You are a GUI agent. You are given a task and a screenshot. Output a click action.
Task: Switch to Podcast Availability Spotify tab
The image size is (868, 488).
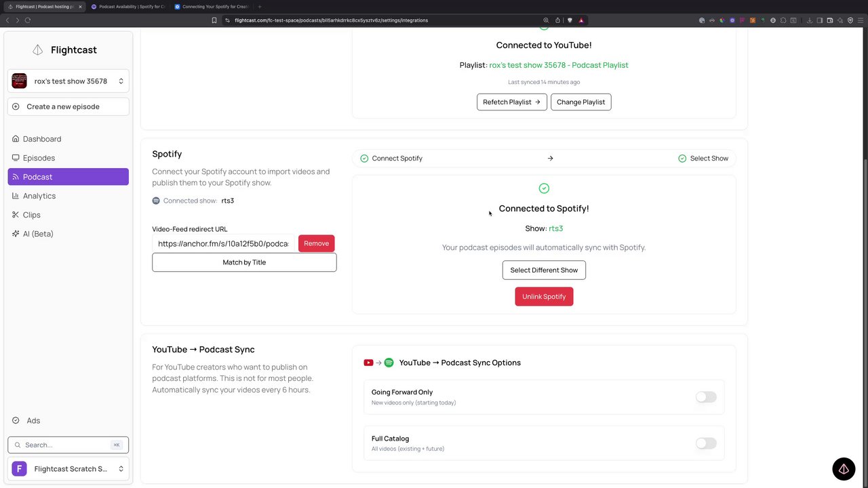point(127,7)
